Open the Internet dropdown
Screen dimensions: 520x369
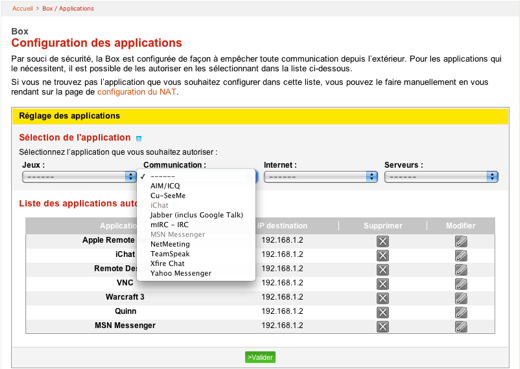321,177
